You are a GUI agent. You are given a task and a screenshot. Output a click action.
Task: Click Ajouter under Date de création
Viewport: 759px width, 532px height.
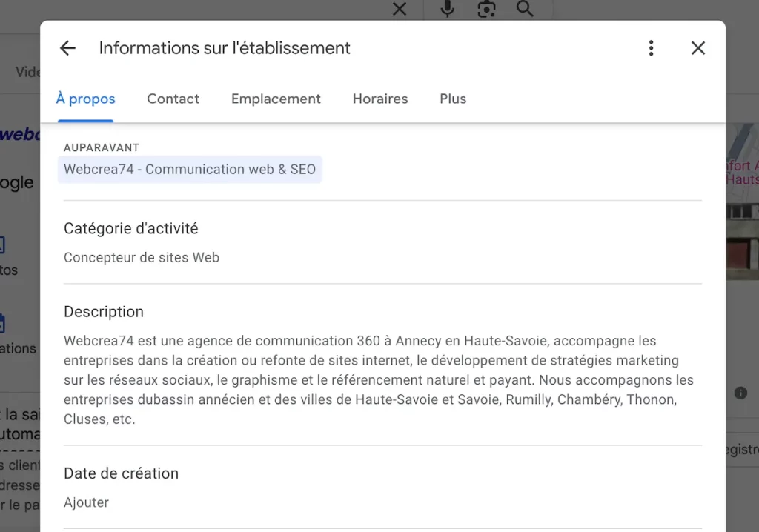[x=86, y=502]
